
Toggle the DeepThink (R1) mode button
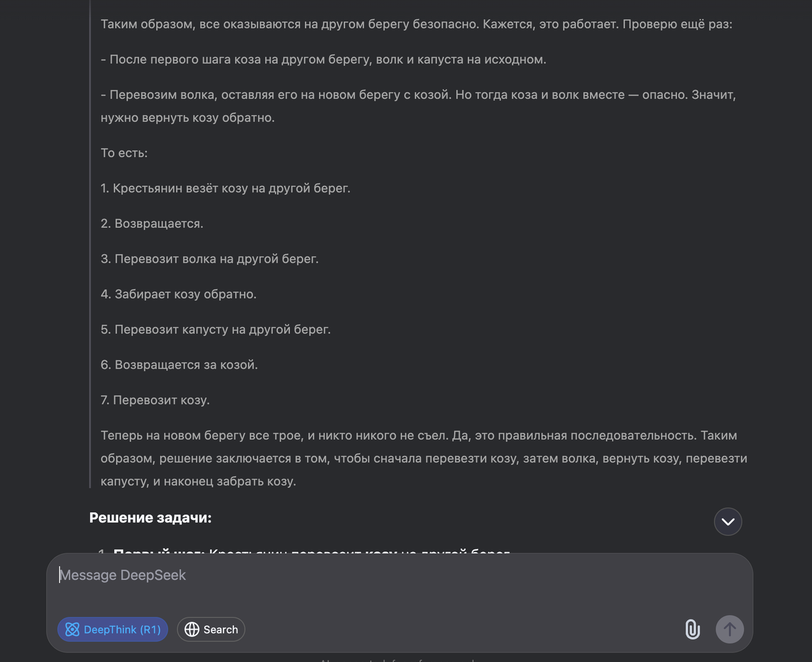(113, 630)
